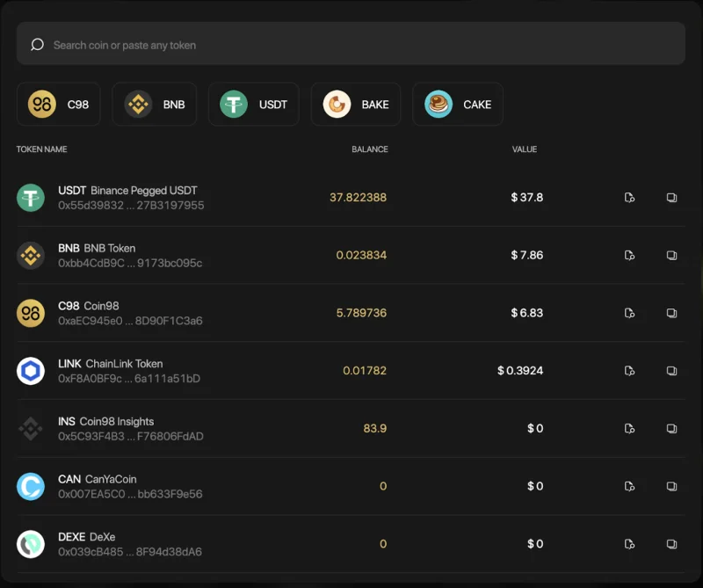
Task: Click the search magnifier icon
Action: point(37,45)
